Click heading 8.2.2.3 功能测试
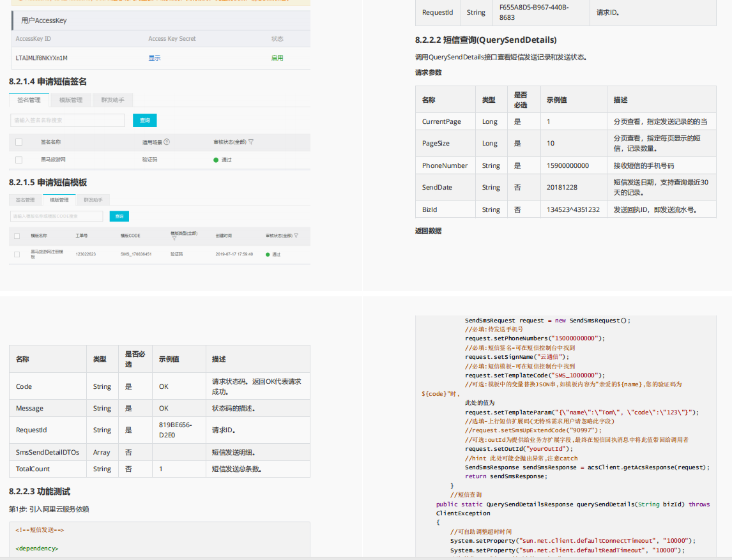Screen dimensions: 732x560 (x=39, y=492)
